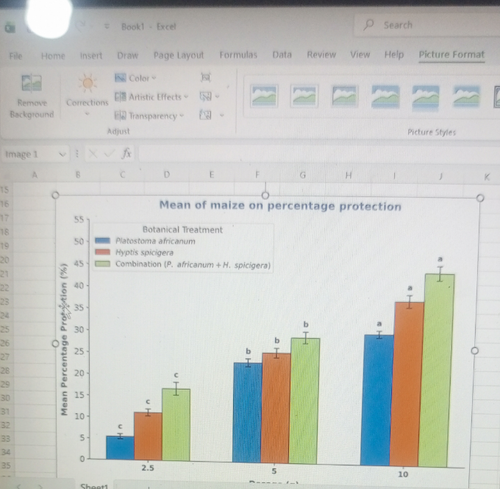Apply the third picture style thumbnail

[x=345, y=96]
